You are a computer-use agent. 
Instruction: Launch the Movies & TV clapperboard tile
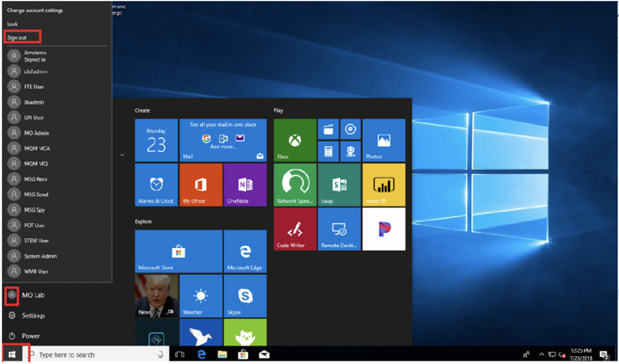click(x=329, y=129)
